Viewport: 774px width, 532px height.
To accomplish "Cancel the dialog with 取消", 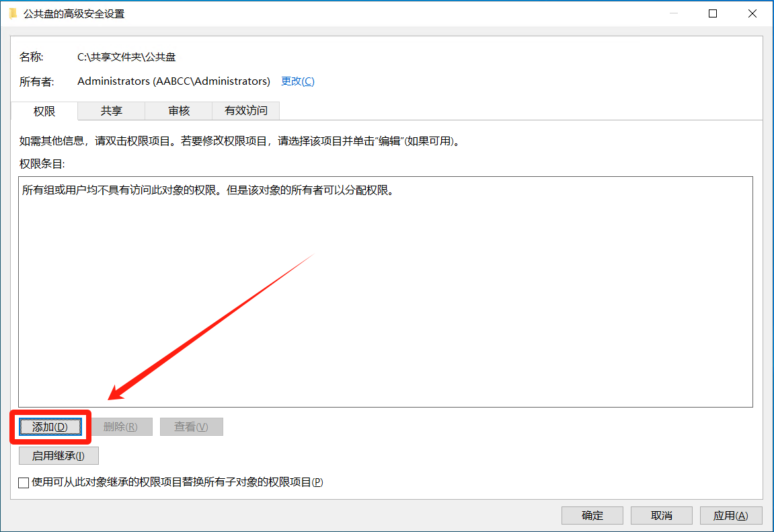I will (662, 516).
